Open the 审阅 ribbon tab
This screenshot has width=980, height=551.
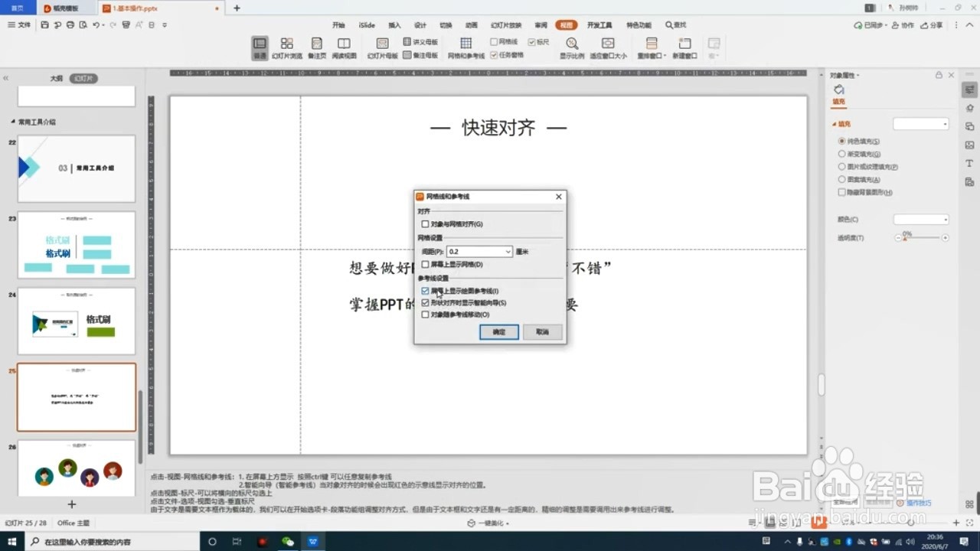pos(541,25)
